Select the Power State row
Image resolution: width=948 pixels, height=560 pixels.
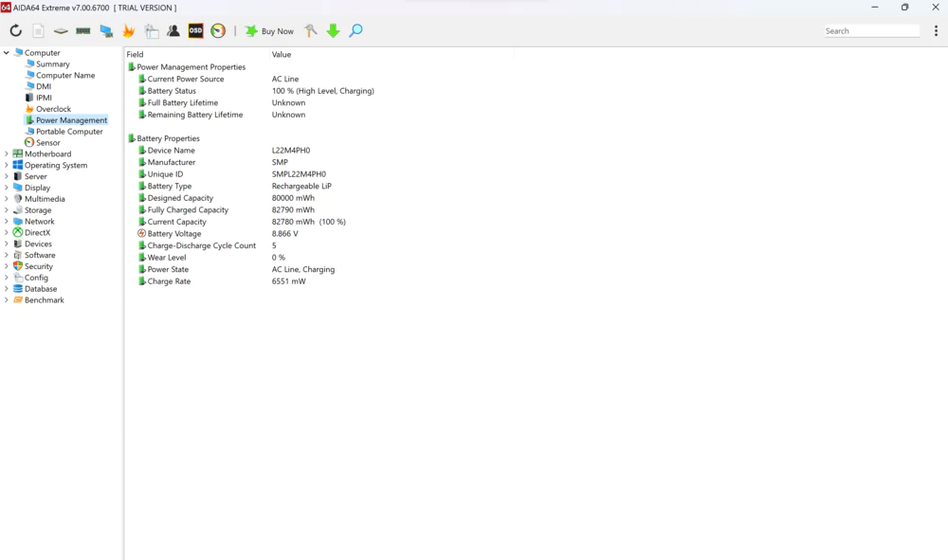319,269
